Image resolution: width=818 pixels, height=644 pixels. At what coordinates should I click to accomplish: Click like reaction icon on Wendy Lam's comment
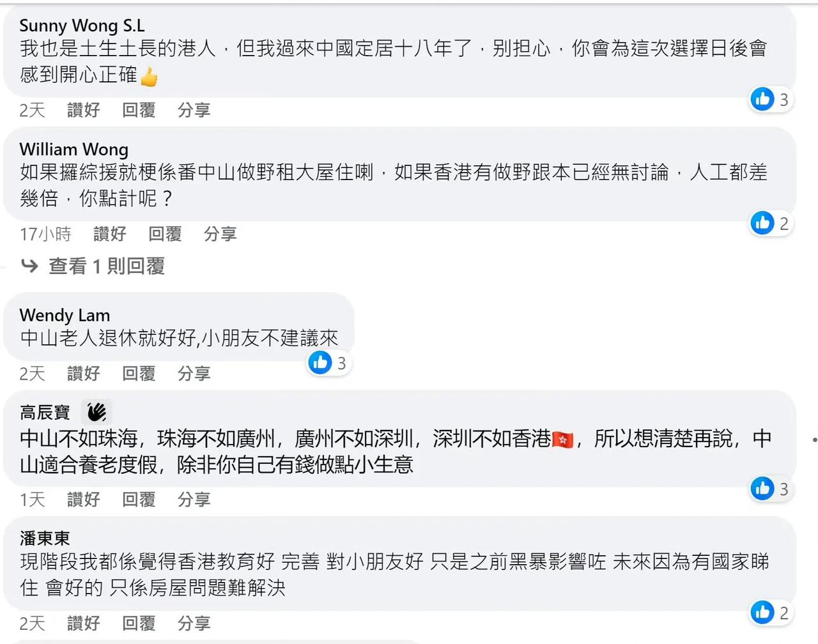click(x=320, y=363)
